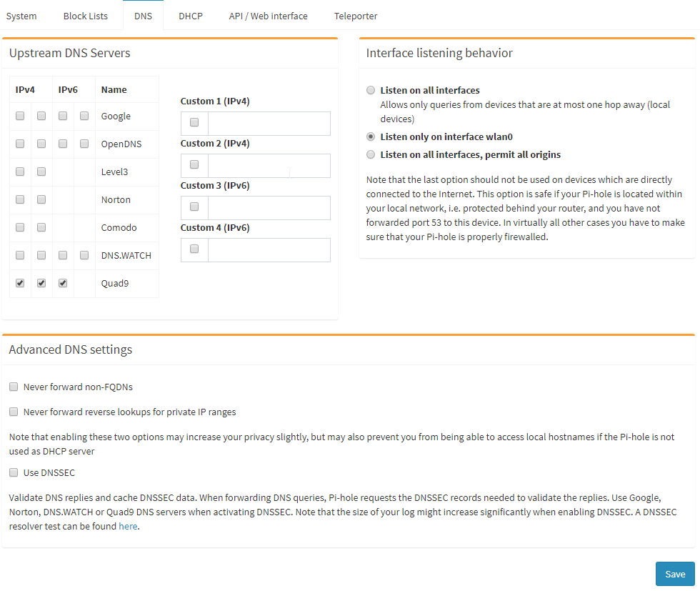Select Norton second IPv4 checkbox
The image size is (700, 591).
pos(41,199)
